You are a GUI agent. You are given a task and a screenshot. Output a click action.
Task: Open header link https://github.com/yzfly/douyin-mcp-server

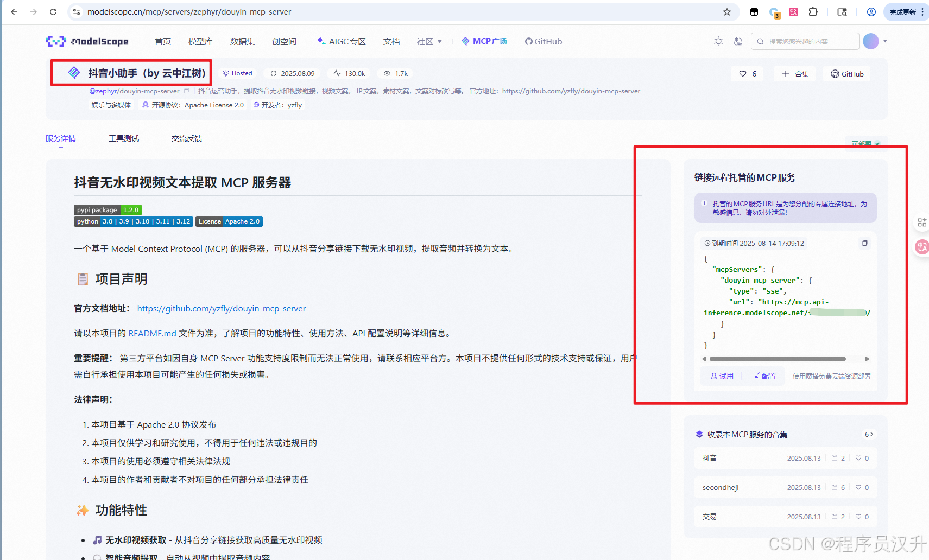pyautogui.click(x=571, y=91)
